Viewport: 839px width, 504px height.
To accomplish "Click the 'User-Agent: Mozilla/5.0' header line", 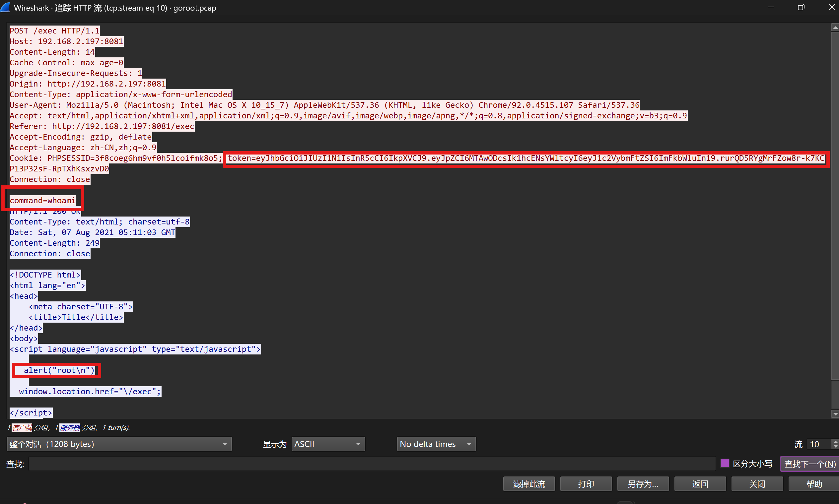I will pos(324,105).
